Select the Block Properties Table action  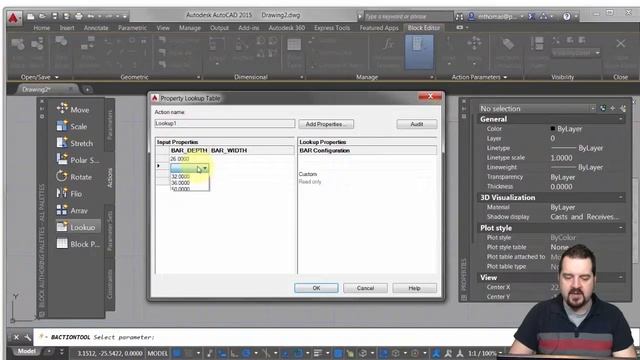point(78,244)
